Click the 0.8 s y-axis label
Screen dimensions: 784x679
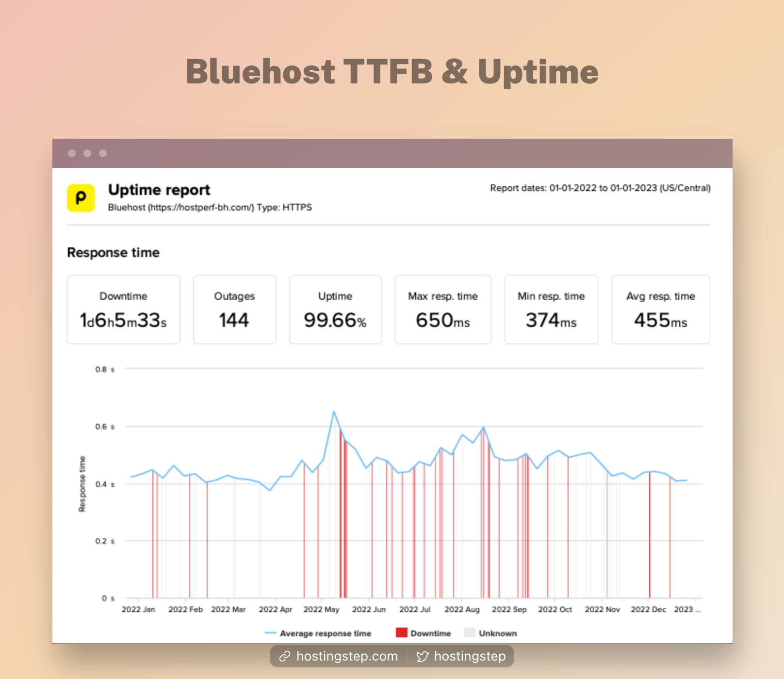pyautogui.click(x=105, y=370)
